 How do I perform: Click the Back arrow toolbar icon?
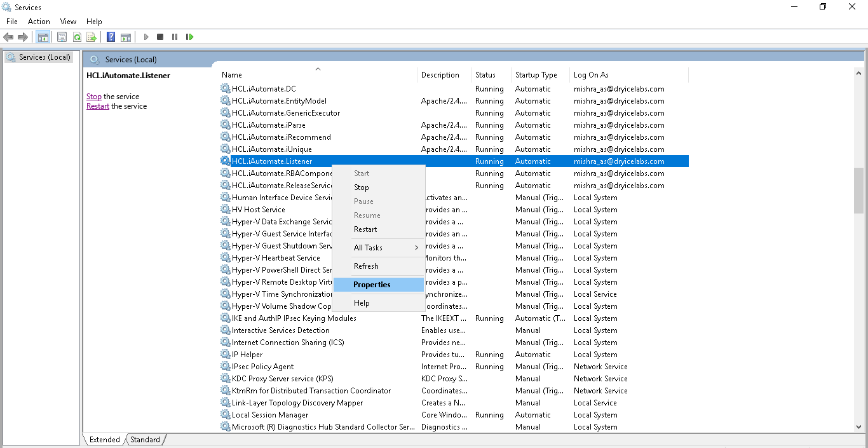tap(8, 37)
